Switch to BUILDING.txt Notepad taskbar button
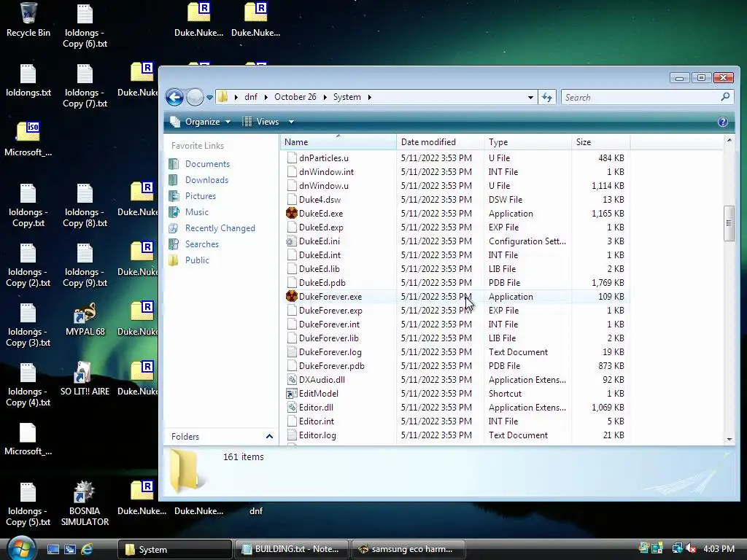The height and width of the screenshot is (560, 747). 291,549
